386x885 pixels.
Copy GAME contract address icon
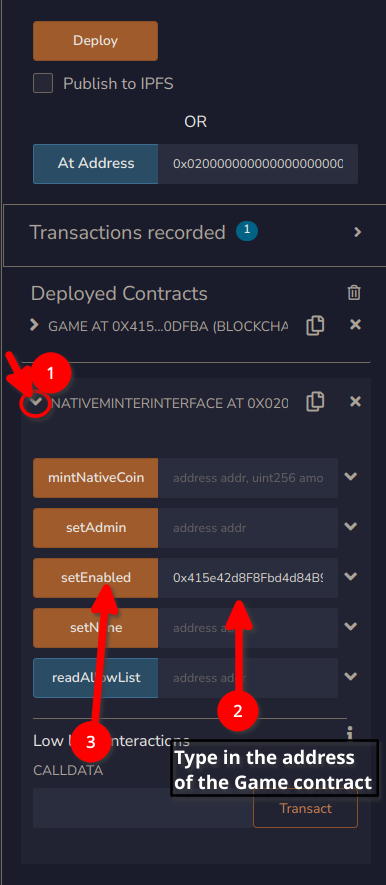(x=315, y=326)
